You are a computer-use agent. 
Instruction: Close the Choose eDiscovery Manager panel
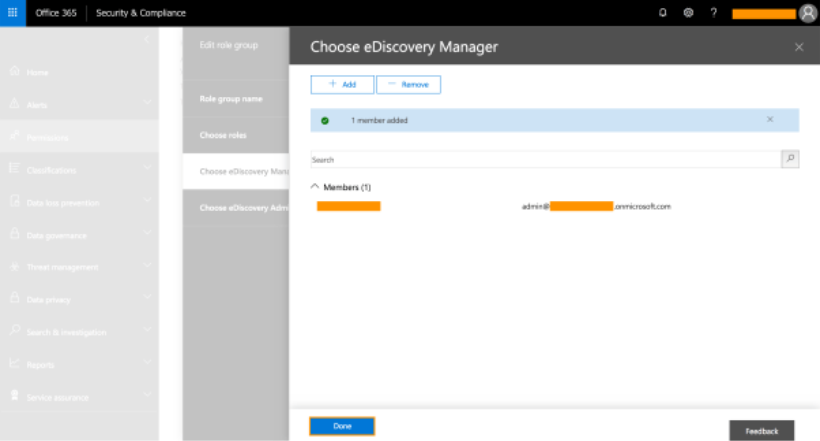[x=798, y=47]
